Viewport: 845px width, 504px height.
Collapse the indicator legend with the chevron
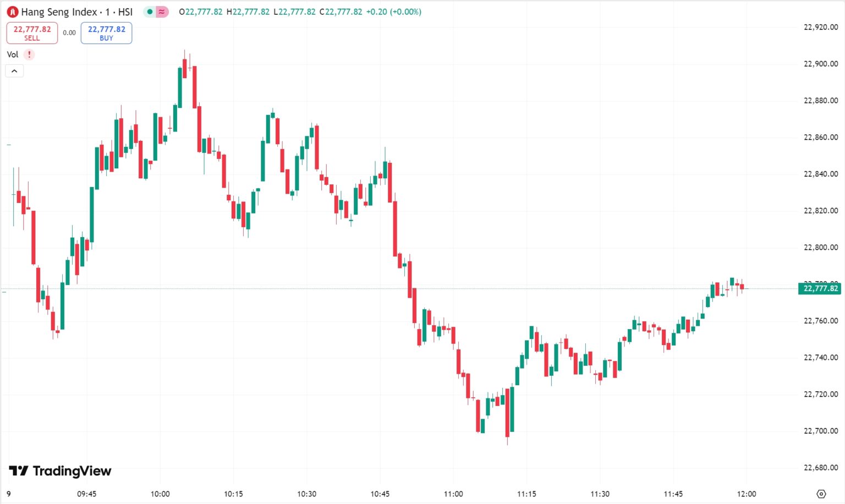click(14, 71)
